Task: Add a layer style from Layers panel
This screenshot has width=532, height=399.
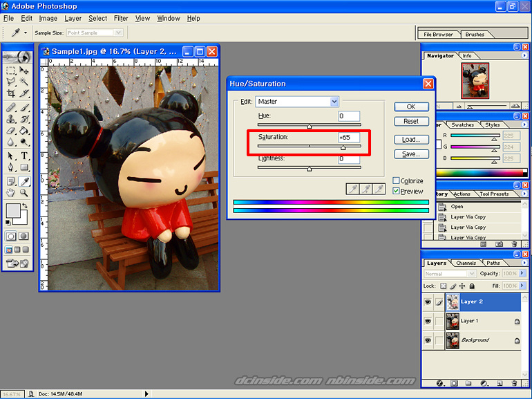Action: click(439, 383)
